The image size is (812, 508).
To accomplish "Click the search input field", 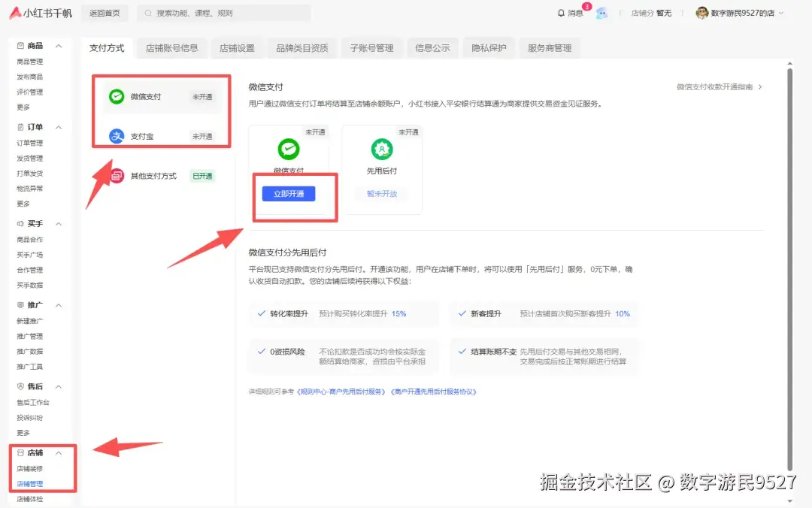I will click(226, 13).
